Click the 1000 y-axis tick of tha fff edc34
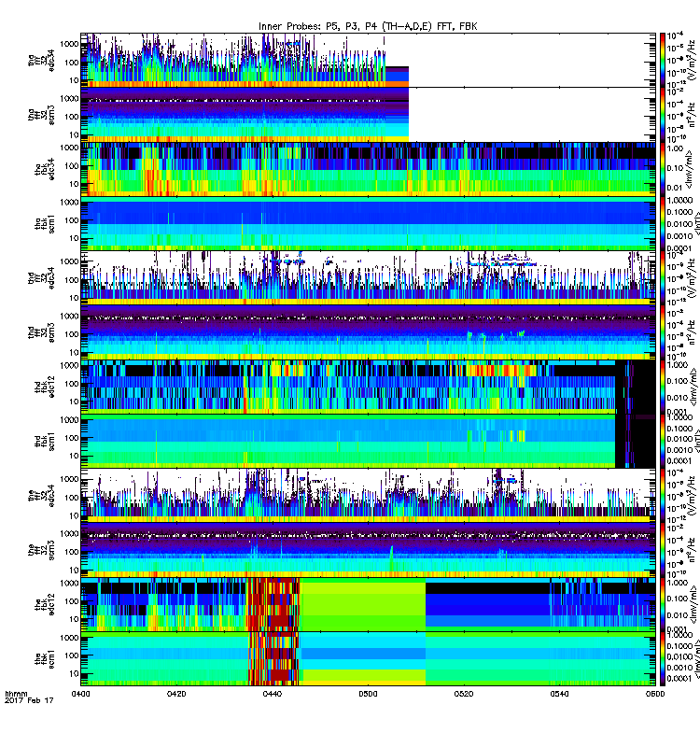 coord(69,44)
